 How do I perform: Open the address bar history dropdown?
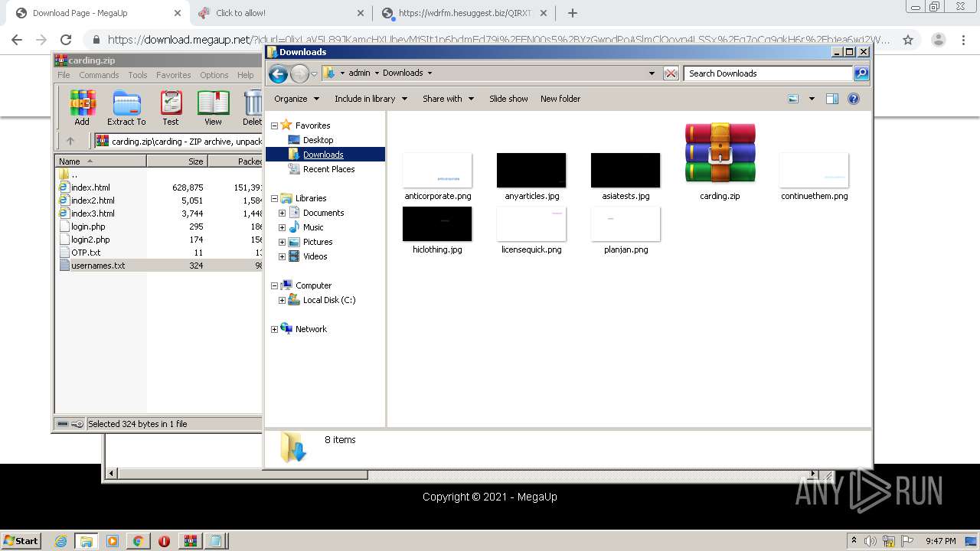coord(652,73)
